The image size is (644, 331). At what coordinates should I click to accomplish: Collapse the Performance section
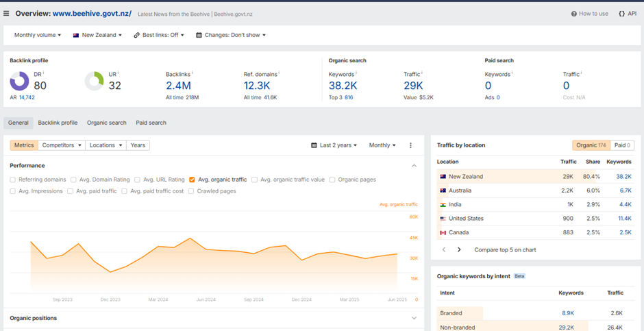[x=414, y=166]
